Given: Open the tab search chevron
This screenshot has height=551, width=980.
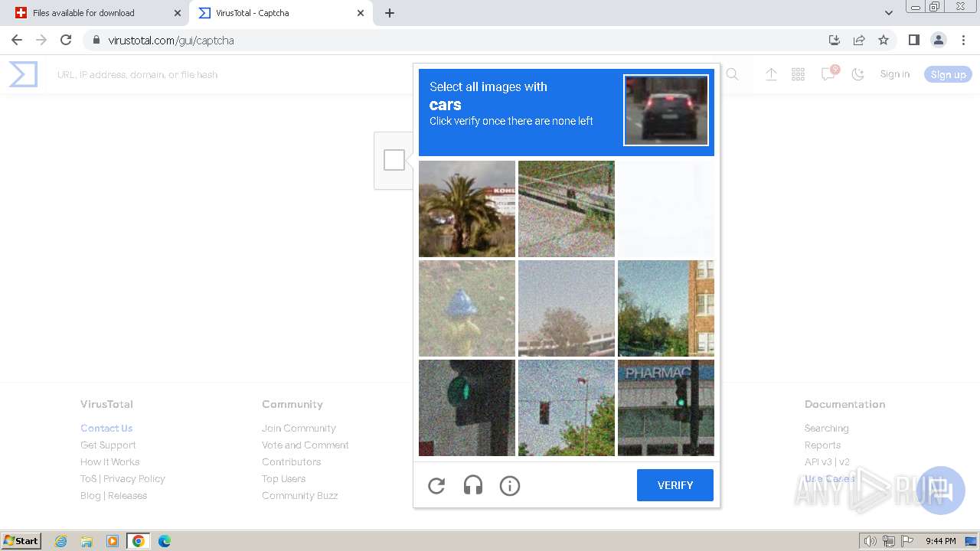Looking at the screenshot, I should [888, 13].
